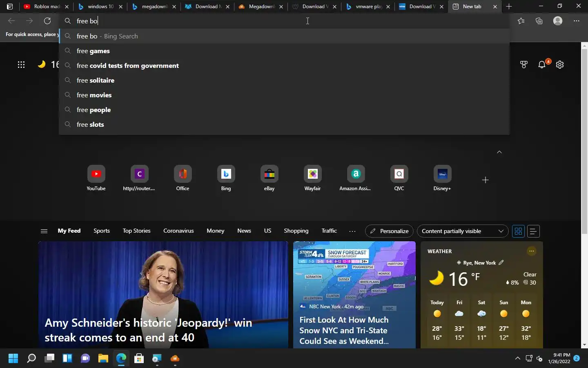Open the Windows Start menu
588x368 pixels.
click(x=13, y=359)
